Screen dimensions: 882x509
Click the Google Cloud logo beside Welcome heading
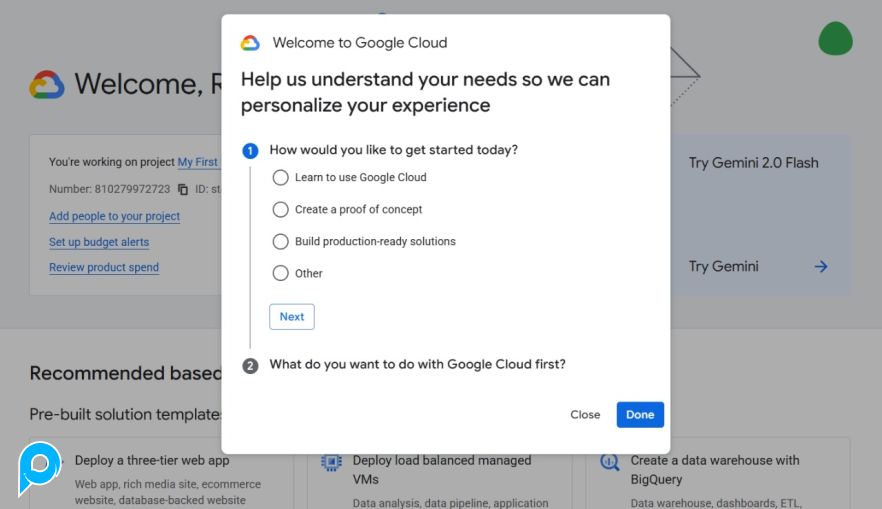point(47,85)
